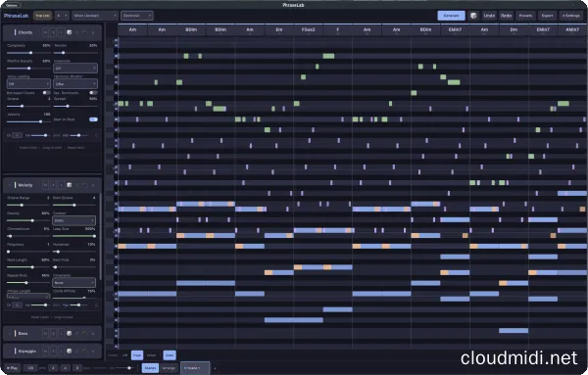Set follow mode to Scroll
588x375 pixels.
[x=151, y=355]
